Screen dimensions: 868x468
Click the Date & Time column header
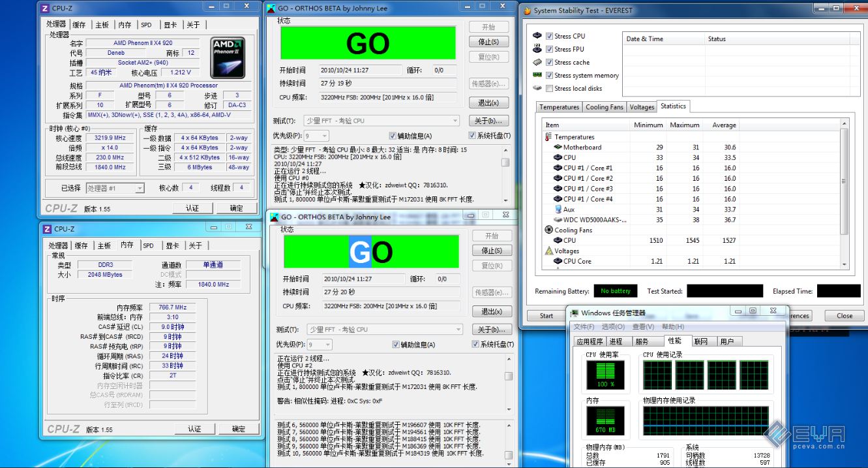663,39
